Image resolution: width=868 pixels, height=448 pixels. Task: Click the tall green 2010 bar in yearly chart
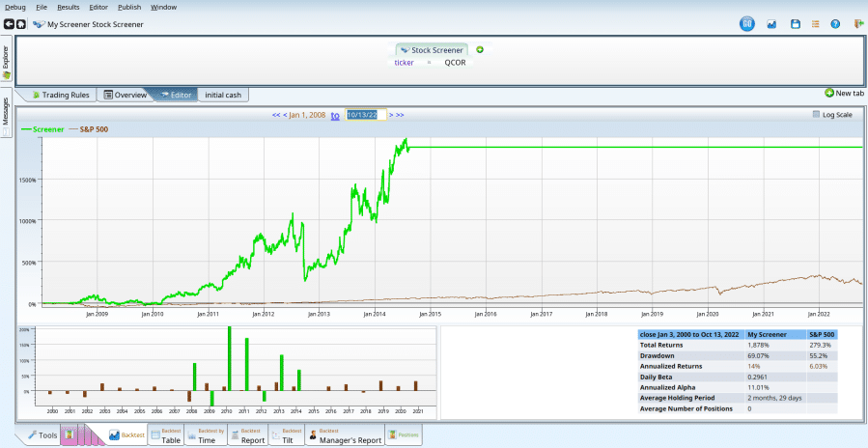229,358
